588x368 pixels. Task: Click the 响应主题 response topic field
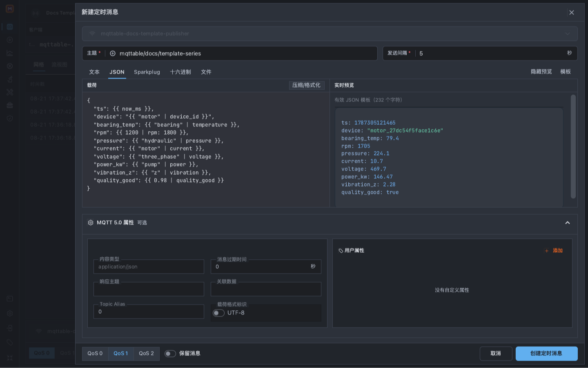point(149,289)
